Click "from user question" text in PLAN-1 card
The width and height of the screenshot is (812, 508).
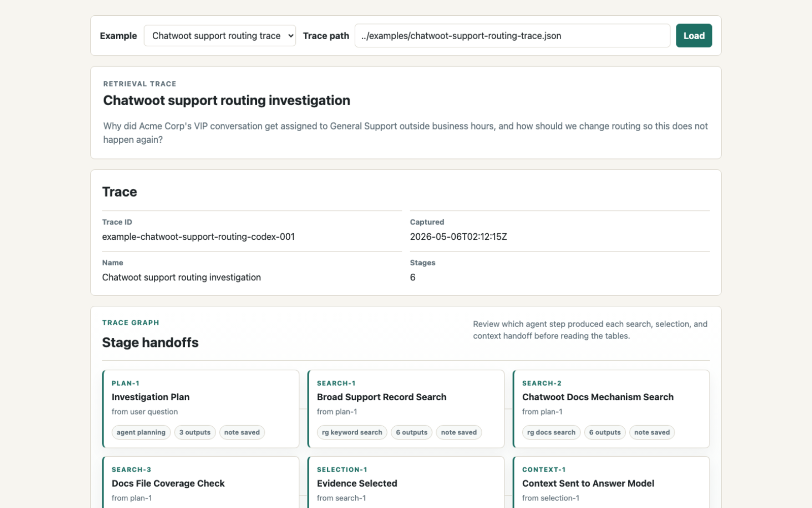point(145,411)
